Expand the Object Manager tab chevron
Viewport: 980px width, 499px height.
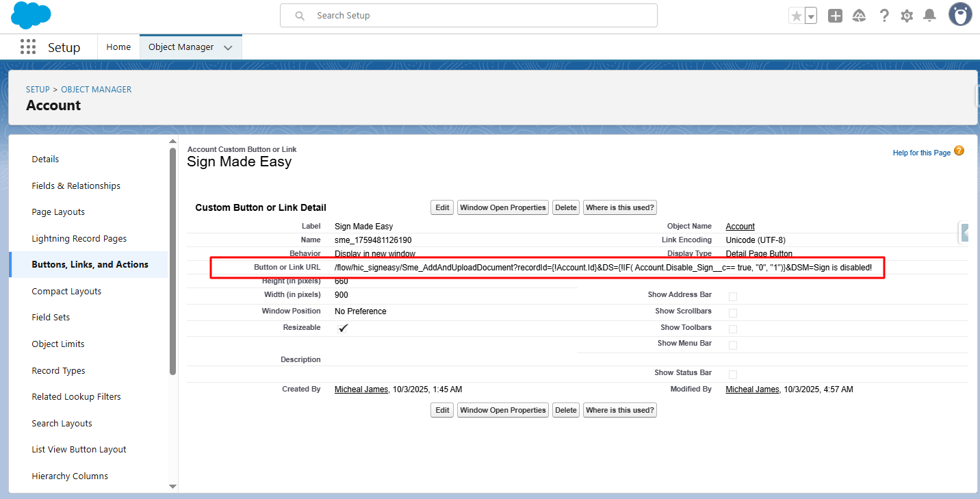[x=228, y=47]
